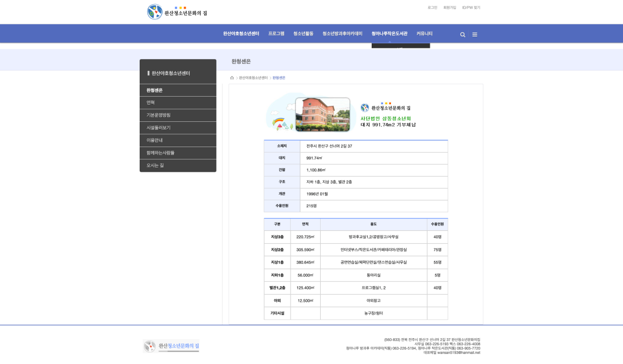The height and width of the screenshot is (364, 623).
Task: Click the 동아리실 usage cell
Action: (x=373, y=275)
